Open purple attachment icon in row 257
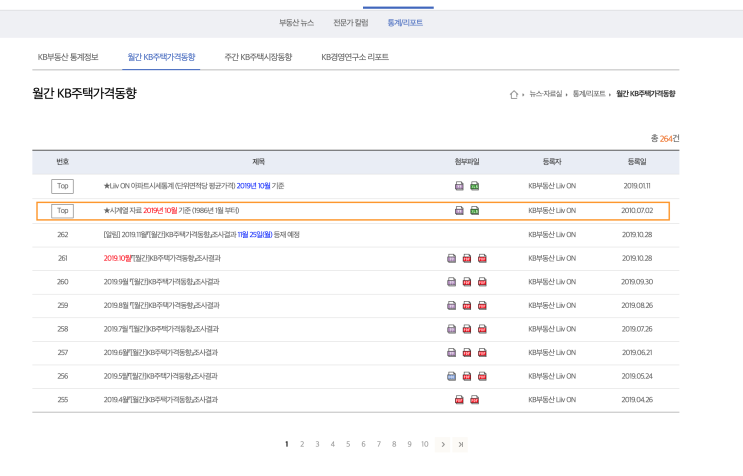Screen dimensions: 743x476 point(452,352)
